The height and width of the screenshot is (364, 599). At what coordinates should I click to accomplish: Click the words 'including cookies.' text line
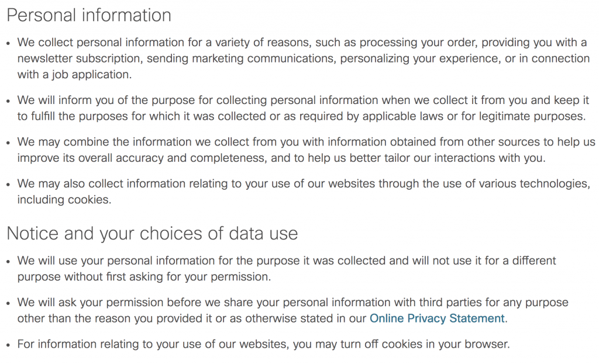[64, 200]
